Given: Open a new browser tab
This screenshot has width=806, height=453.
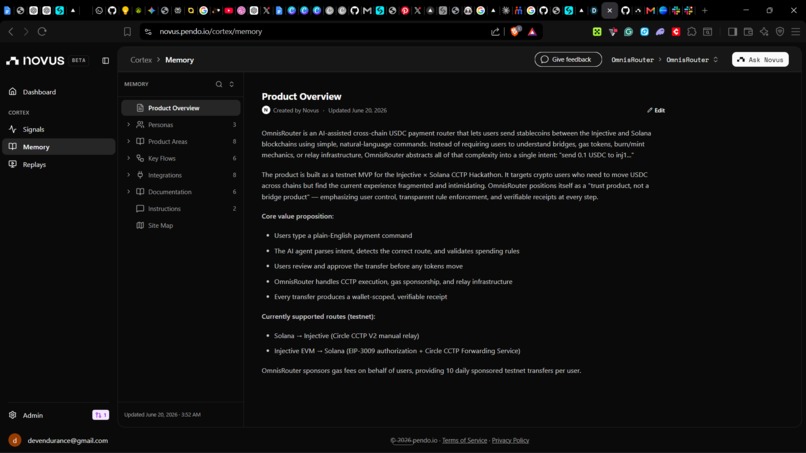Looking at the screenshot, I should click(x=705, y=10).
